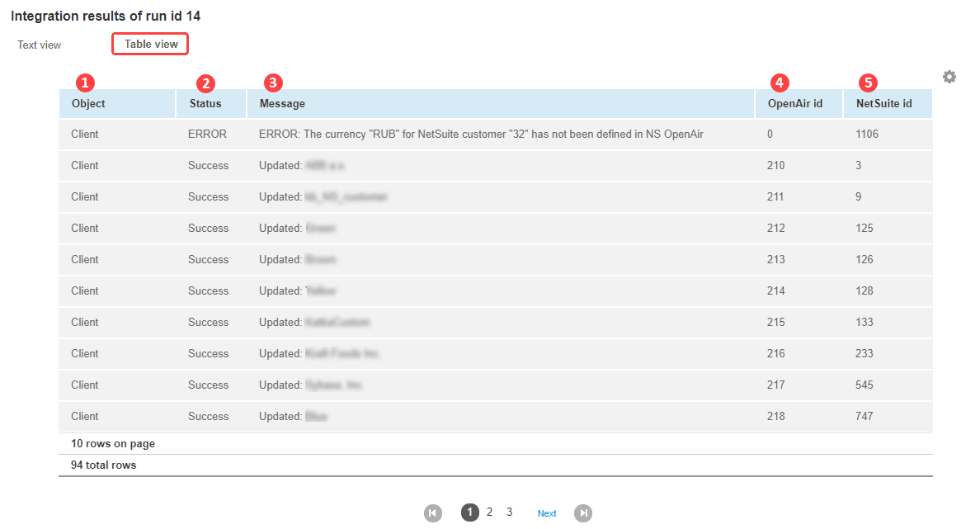Click Success status in row 210
The image size is (980, 529).
[208, 165]
